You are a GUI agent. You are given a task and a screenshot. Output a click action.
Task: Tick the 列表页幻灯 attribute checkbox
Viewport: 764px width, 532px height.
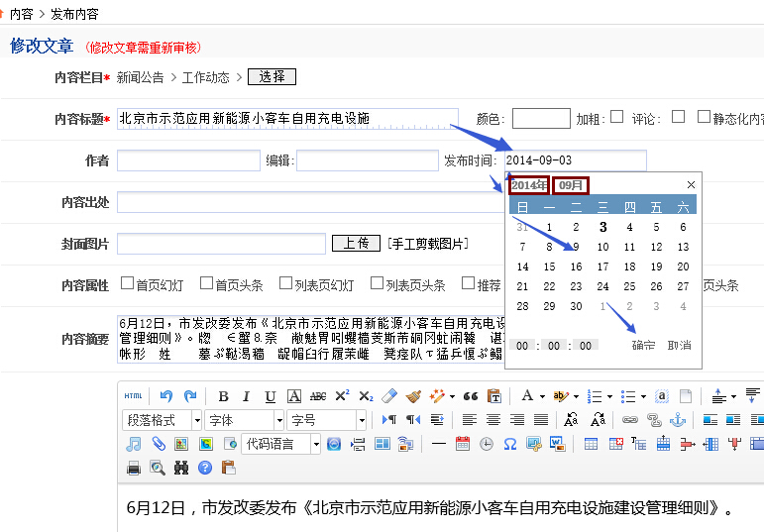coord(285,284)
